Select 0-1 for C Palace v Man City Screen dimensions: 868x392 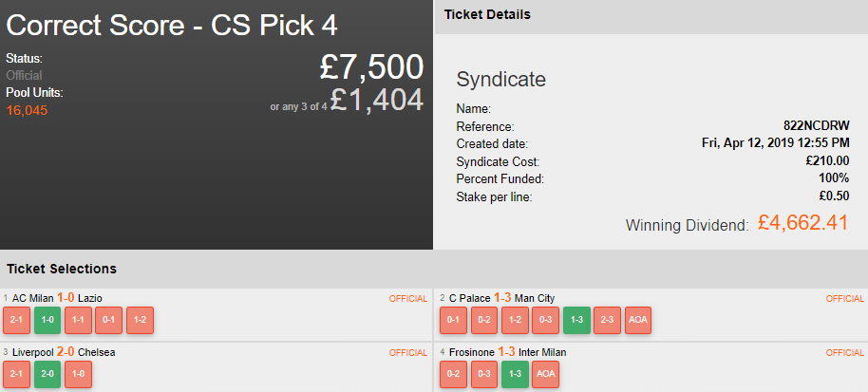[x=453, y=321]
